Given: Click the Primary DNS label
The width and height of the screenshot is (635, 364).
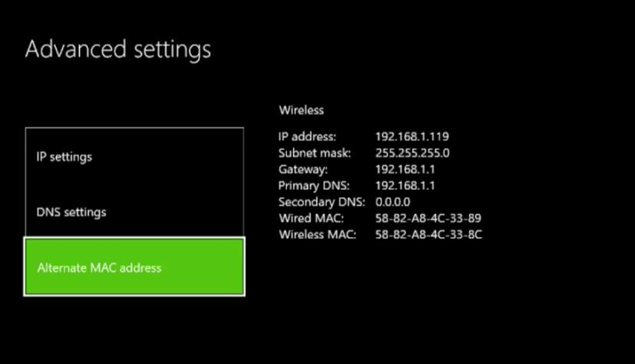Looking at the screenshot, I should click(312, 185).
